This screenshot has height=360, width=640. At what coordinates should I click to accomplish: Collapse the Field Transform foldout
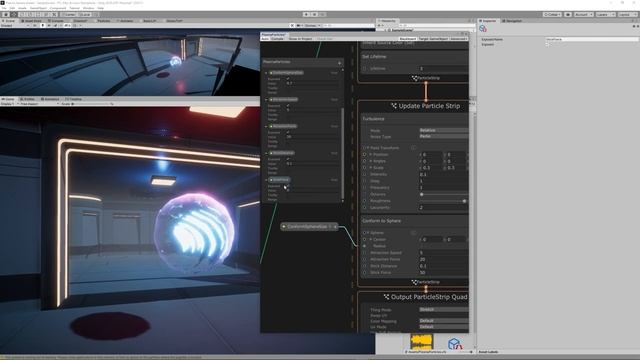(x=368, y=148)
